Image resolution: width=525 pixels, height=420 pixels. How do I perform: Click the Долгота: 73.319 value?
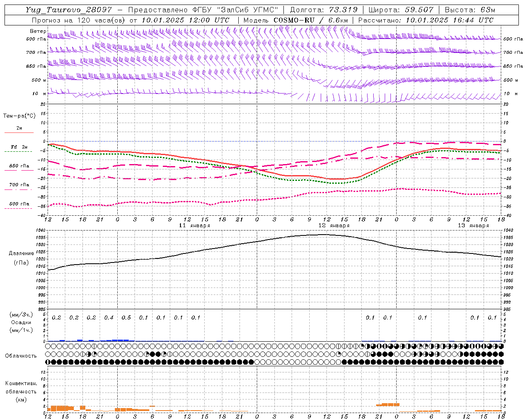tap(324, 10)
